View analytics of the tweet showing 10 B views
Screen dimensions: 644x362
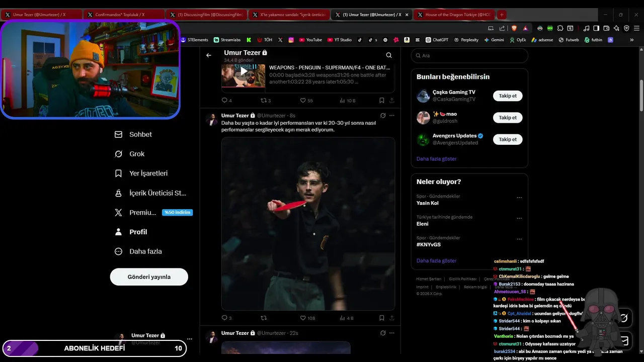click(348, 100)
